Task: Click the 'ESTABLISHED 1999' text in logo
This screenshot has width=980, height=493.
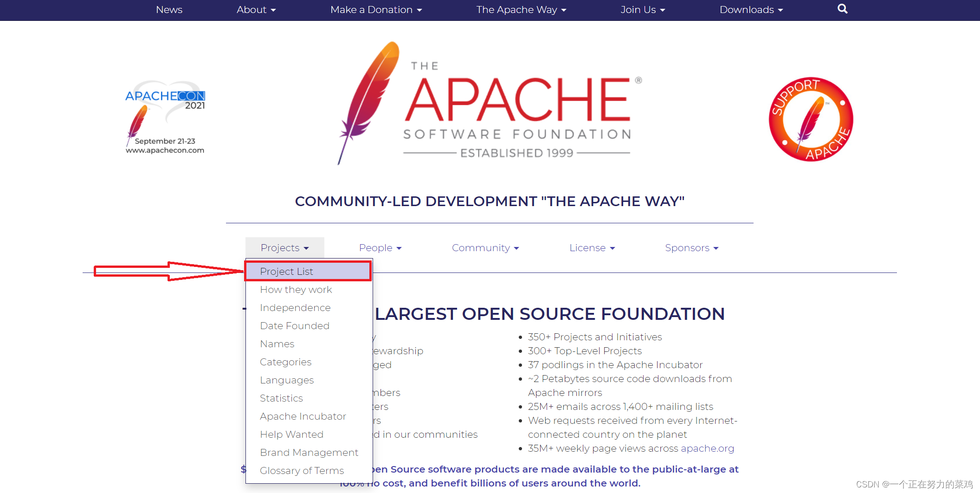Action: tap(517, 153)
